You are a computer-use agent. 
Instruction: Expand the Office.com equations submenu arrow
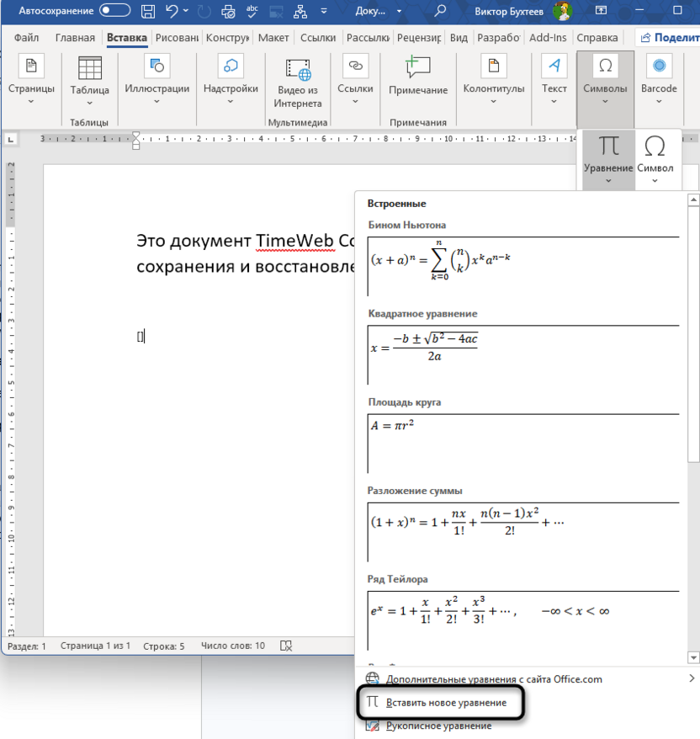[692, 678]
